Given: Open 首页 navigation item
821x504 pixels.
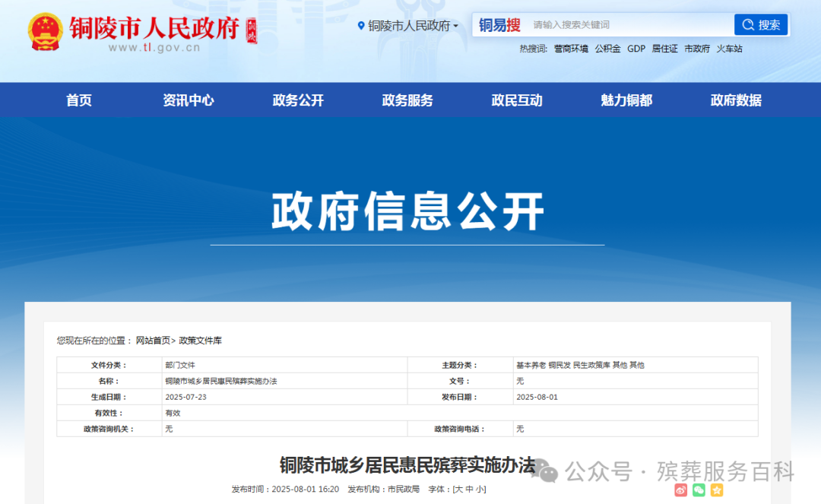Looking at the screenshot, I should pos(79,100).
